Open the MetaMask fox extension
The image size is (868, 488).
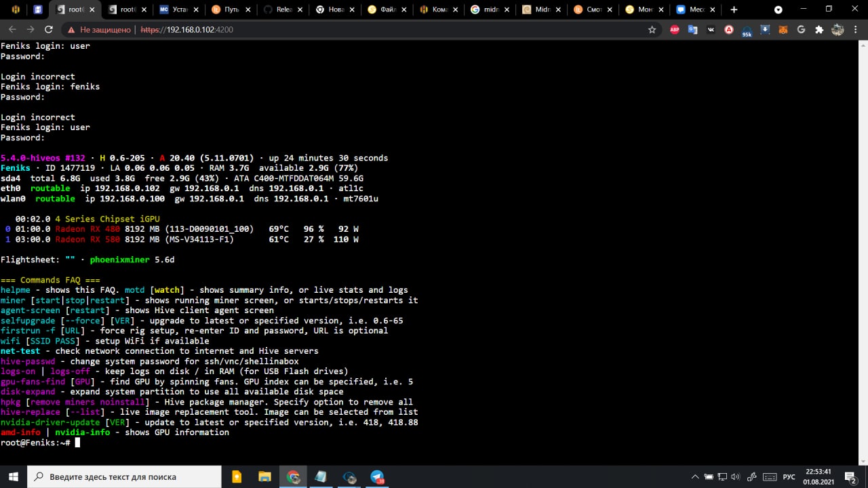(783, 30)
